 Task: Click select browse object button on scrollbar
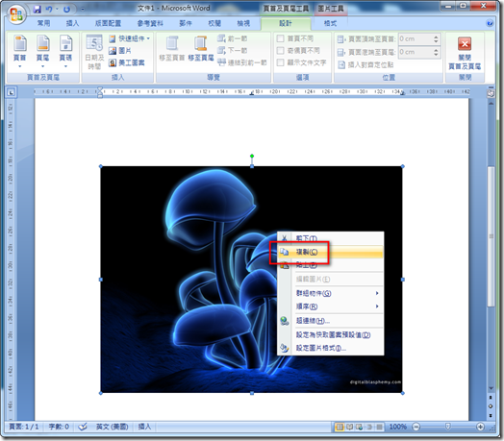pos(491,406)
